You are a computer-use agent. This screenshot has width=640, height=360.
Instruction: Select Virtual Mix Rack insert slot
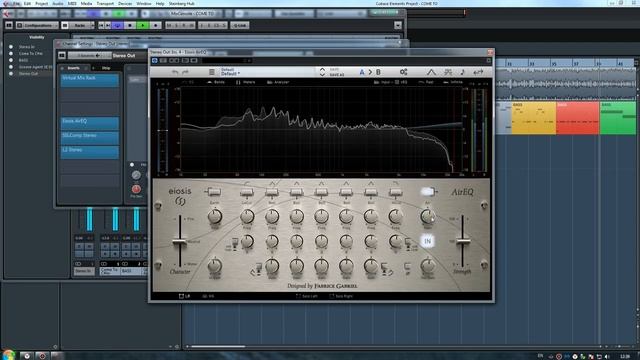coord(90,80)
